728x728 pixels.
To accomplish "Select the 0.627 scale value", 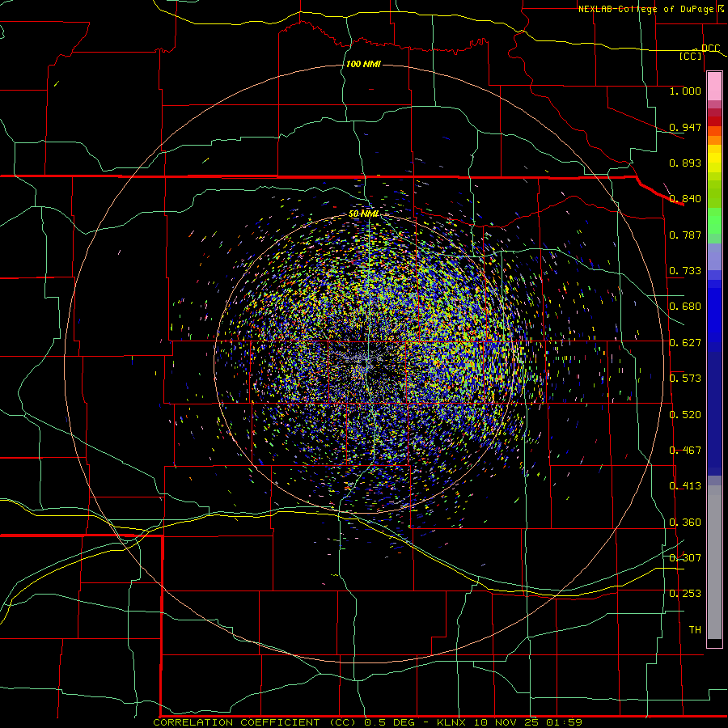I will pos(685,342).
